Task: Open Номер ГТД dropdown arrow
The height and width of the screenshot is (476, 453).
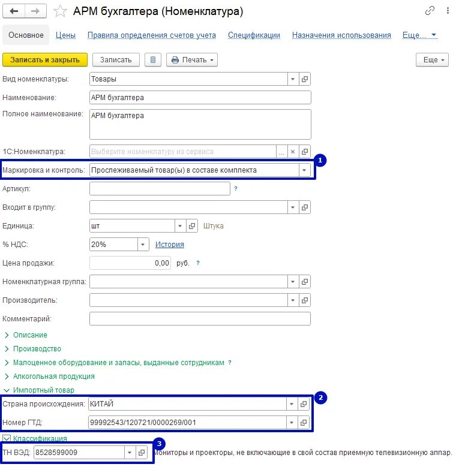Action: coord(292,423)
